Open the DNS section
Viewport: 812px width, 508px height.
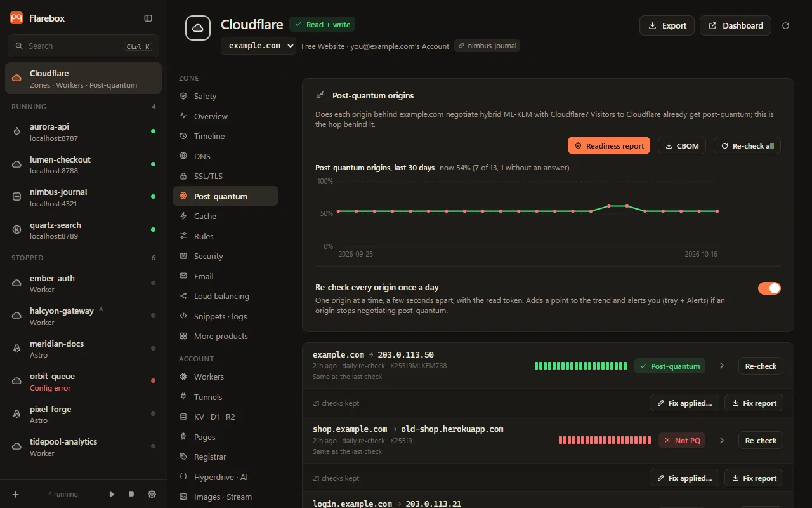tap(225, 156)
